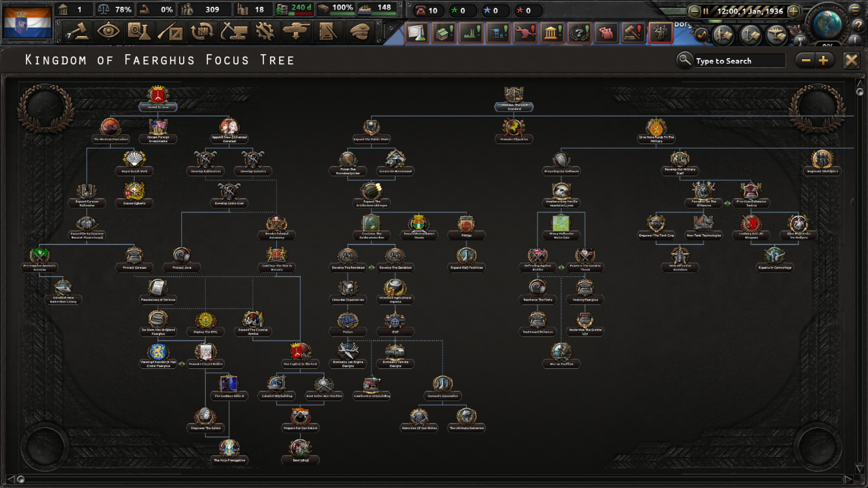
Task: Select the Empower The Tank Corp focus
Action: pyautogui.click(x=656, y=227)
